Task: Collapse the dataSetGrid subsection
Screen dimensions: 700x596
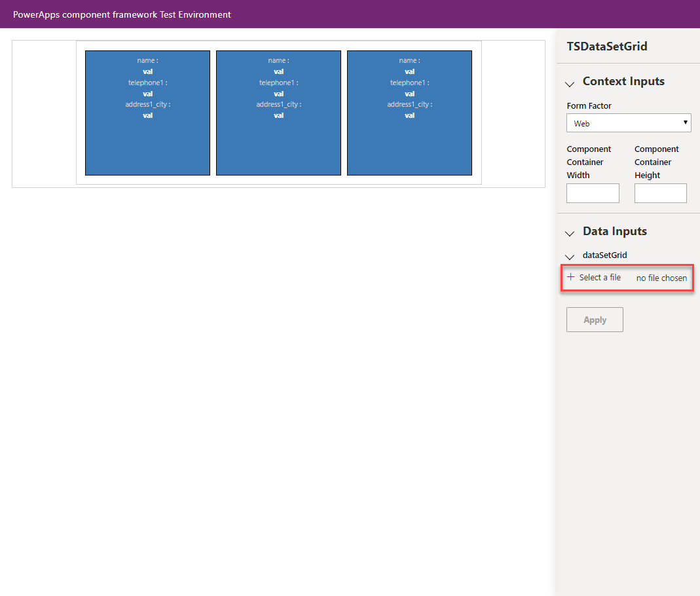Action: [x=569, y=257]
